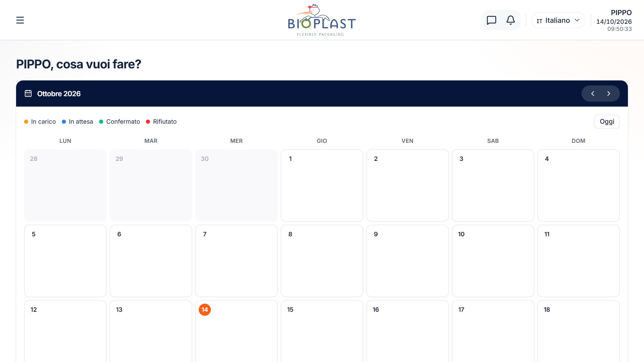Select day 9 in the calendar
This screenshot has width=644, height=362.
click(408, 261)
